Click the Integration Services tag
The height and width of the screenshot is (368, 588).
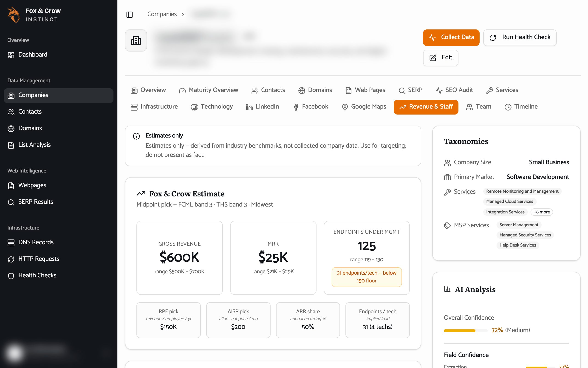click(x=505, y=212)
